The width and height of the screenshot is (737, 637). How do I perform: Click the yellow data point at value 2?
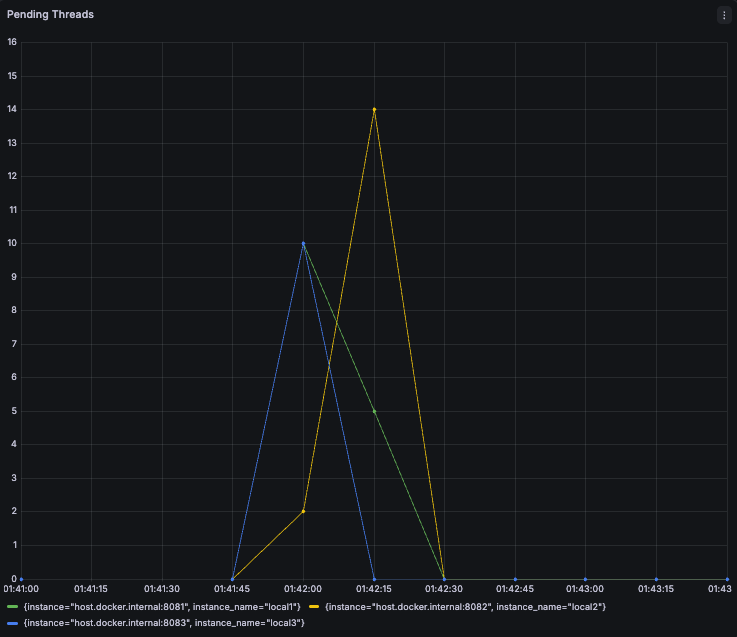tap(303, 511)
